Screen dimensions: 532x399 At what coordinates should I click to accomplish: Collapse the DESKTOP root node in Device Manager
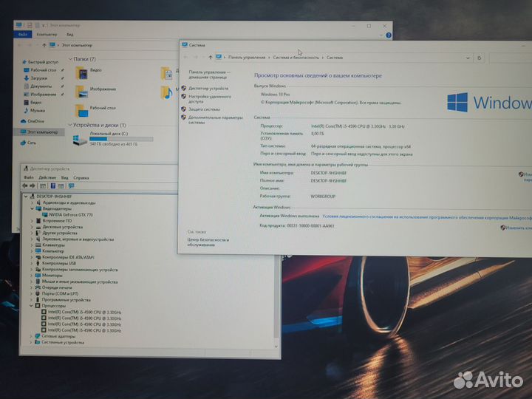pos(26,197)
